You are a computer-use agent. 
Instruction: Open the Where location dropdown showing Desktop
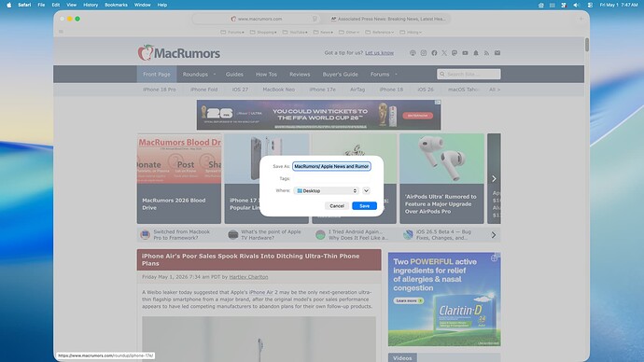327,191
